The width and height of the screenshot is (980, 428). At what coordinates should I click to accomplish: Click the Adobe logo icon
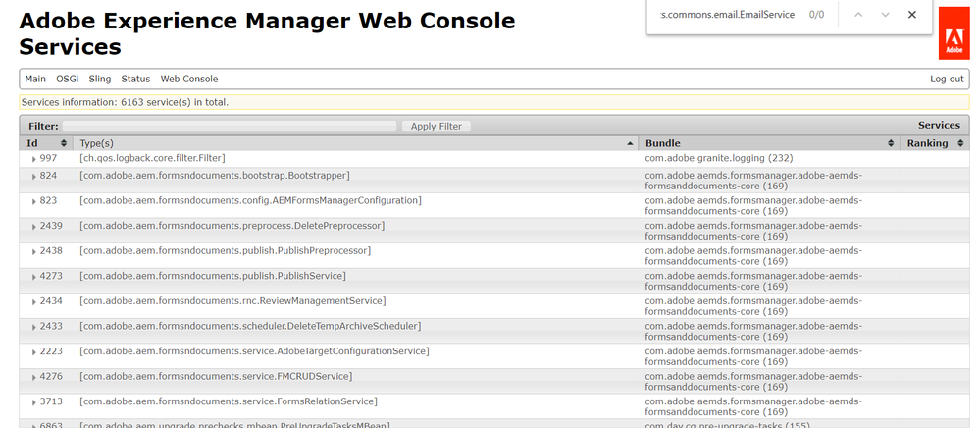[954, 40]
